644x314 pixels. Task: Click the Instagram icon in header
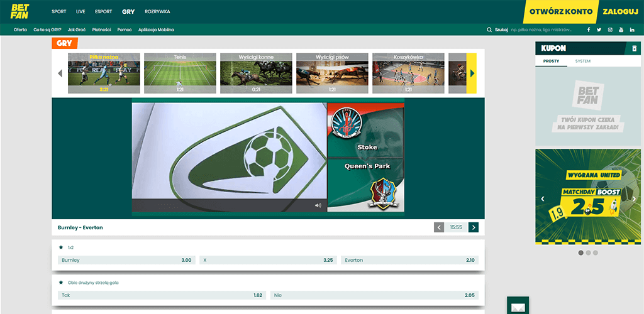(x=610, y=30)
